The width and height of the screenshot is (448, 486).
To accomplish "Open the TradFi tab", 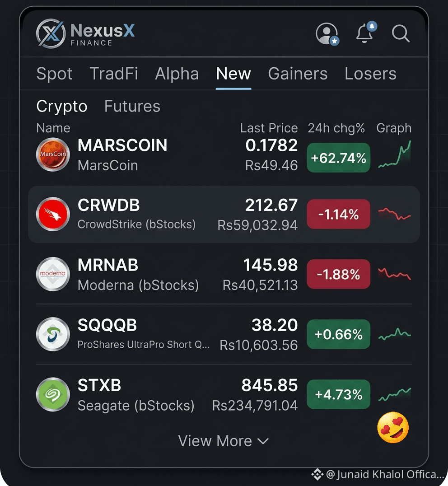I will [114, 74].
